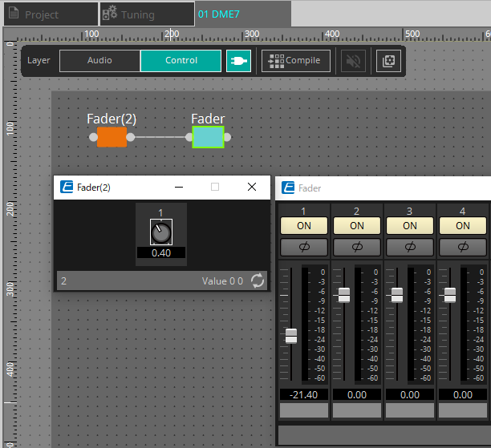The width and height of the screenshot is (491, 448).
Task: Click channel 2 gray label box
Action: tap(357, 410)
